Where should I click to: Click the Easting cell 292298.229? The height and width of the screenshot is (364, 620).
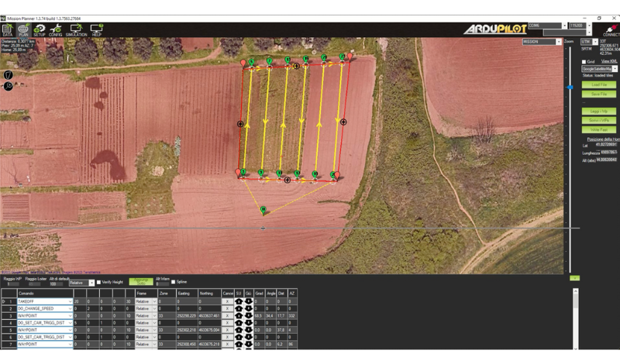(187, 316)
